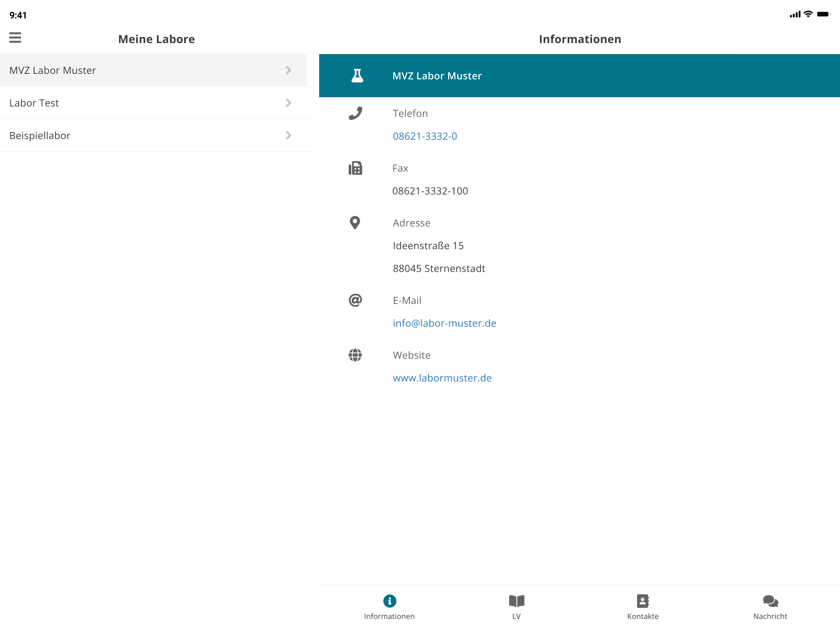Expand MVZ Labor Muster chevron
Screen dimensions: 840x630
[x=289, y=70]
